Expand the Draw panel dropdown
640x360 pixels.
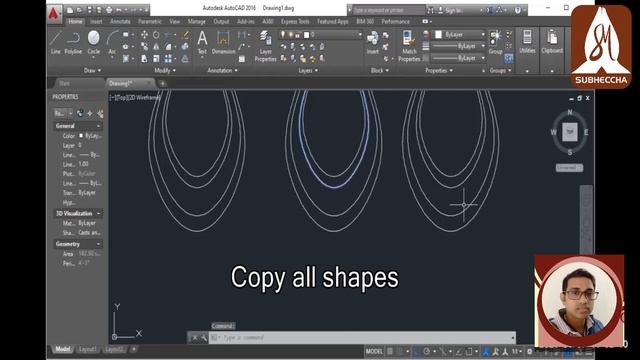[x=92, y=71]
